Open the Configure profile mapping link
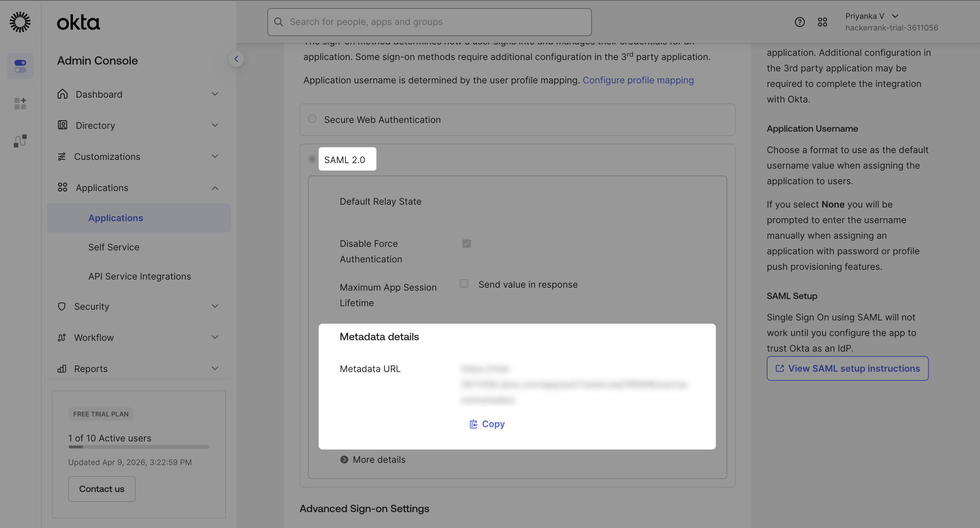 click(x=638, y=80)
